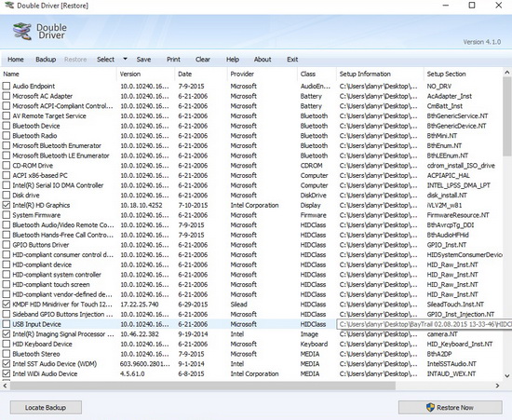Image resolution: width=512 pixels, height=420 pixels.
Task: Select AV Remote Target Service row
Action: point(49,115)
